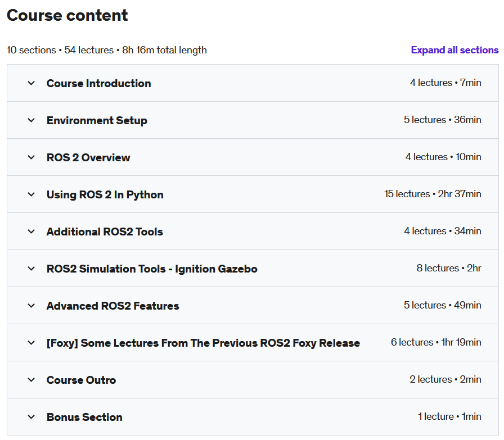Open the ROS 2 Overview section title
This screenshot has height=440, width=504.
88,158
